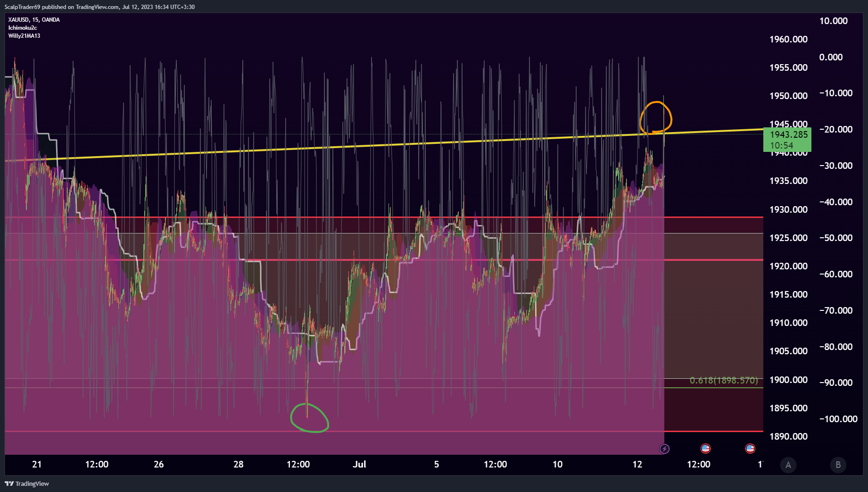
Task: Click the 0.618(1898.570) Fibonacci label
Action: (724, 380)
